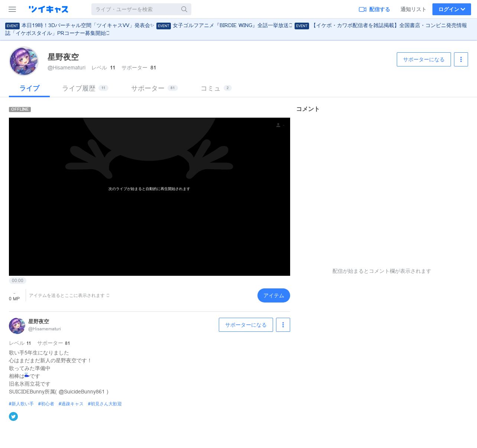Click the サポーターになる button in header

(424, 59)
